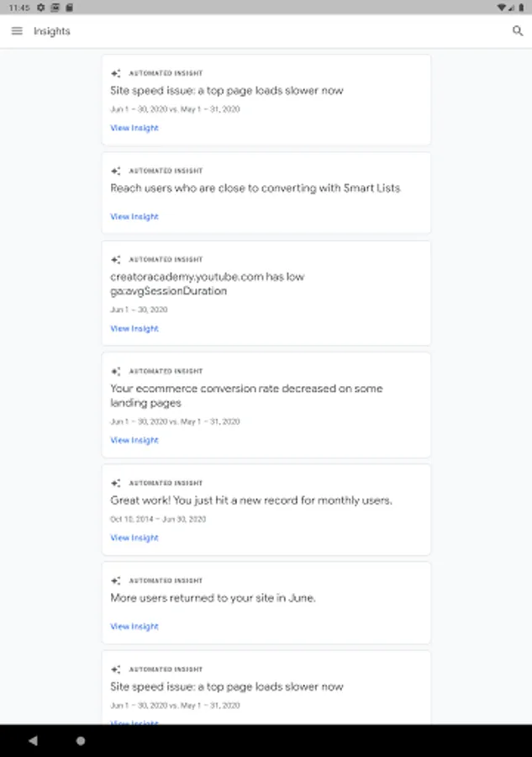Open the hamburger navigation menu
Screen dimensions: 532x757
(17, 31)
